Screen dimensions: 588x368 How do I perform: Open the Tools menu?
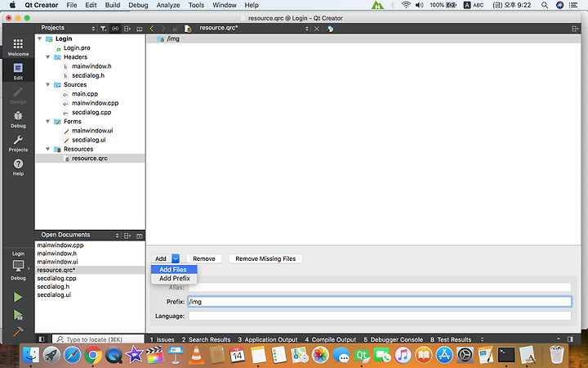click(196, 5)
